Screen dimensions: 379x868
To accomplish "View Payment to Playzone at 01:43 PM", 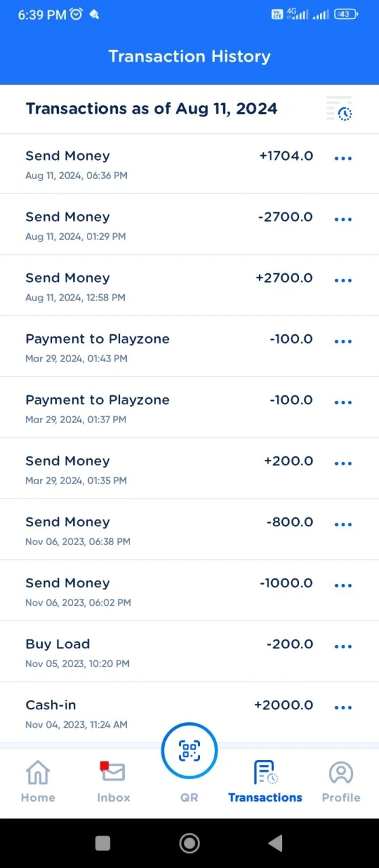I will (x=189, y=347).
